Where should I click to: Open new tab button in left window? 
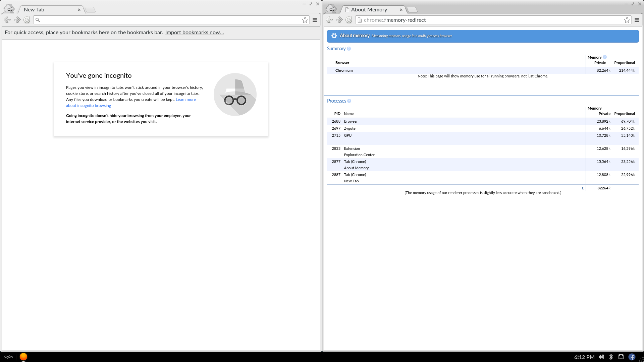(90, 10)
